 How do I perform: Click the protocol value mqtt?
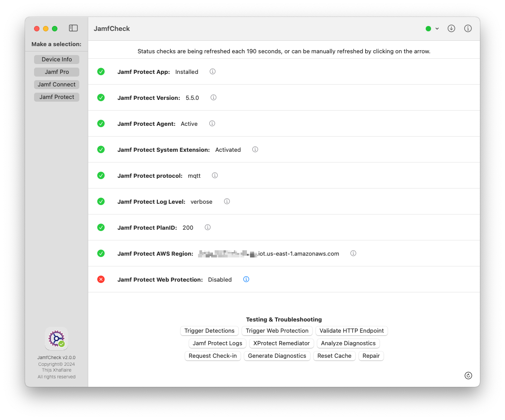pyautogui.click(x=194, y=176)
